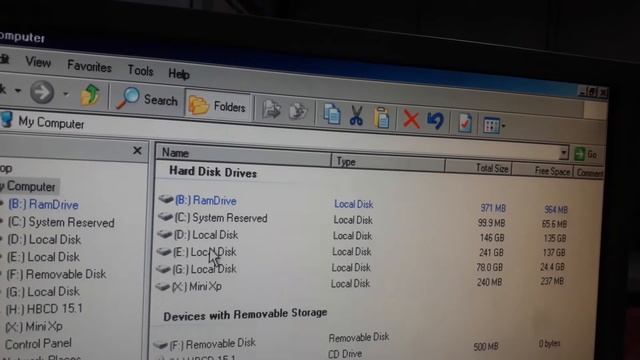
Task: Open the Back button history dropdown
Action: [18, 90]
